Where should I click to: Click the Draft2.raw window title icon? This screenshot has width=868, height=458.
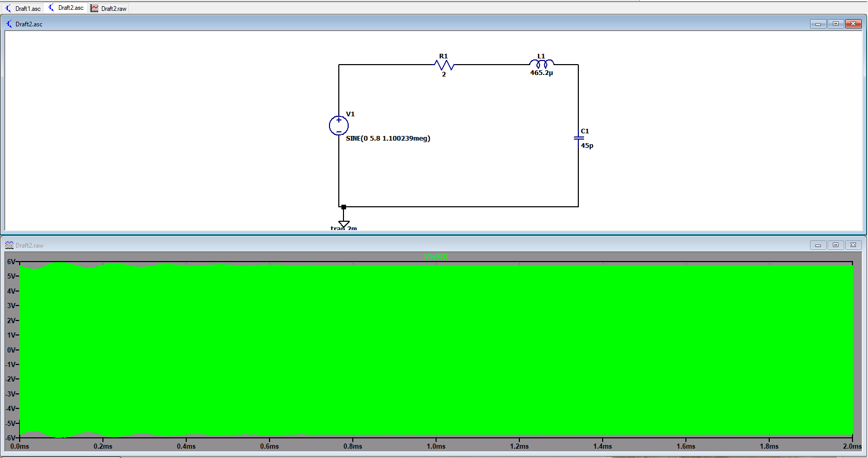pos(9,245)
